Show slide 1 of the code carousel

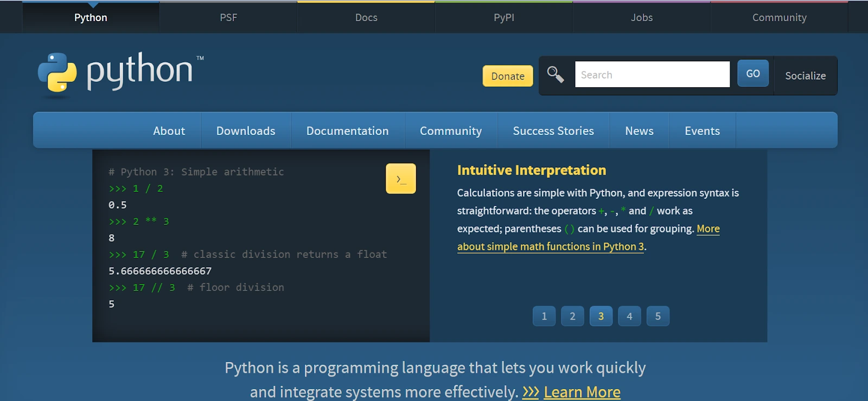(544, 316)
